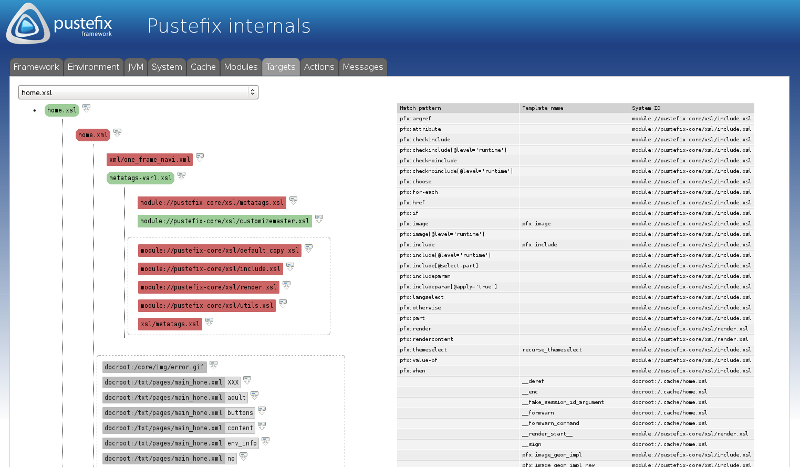The height and width of the screenshot is (467, 800).
Task: Open the Actions tab
Action: pos(319,67)
